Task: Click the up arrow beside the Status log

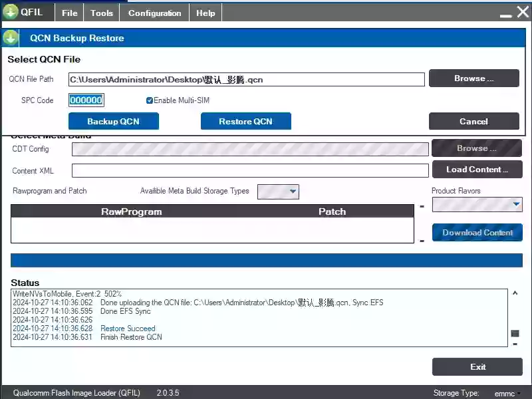Action: (x=514, y=293)
